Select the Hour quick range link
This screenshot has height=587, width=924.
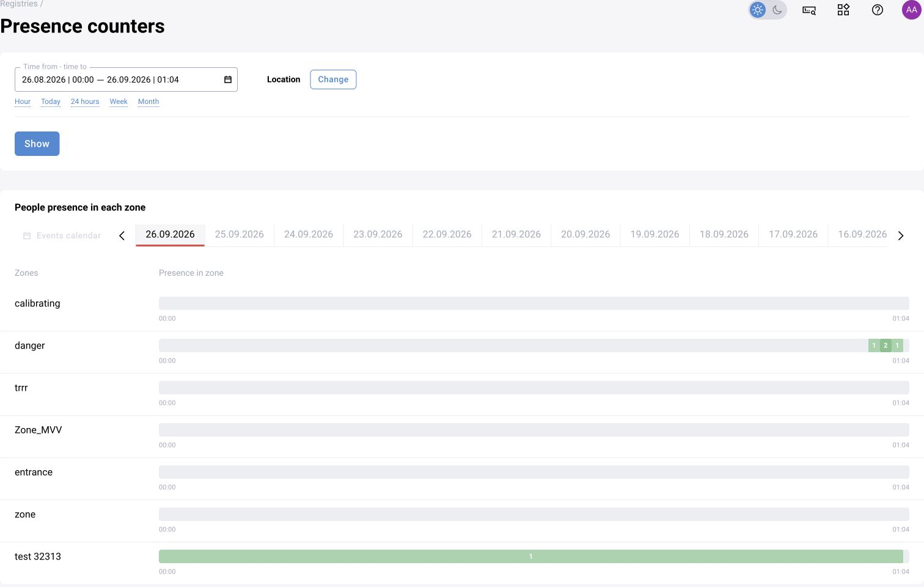click(23, 102)
